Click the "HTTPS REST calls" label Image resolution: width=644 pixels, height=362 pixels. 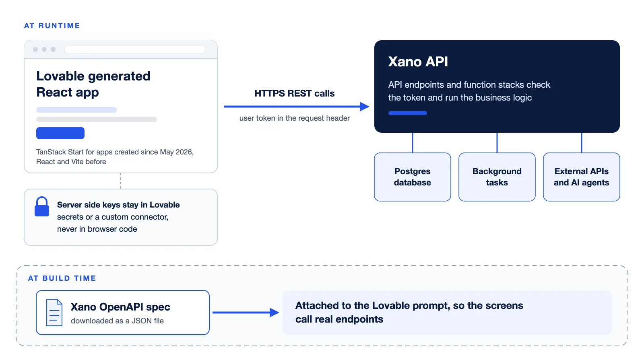[x=295, y=93]
